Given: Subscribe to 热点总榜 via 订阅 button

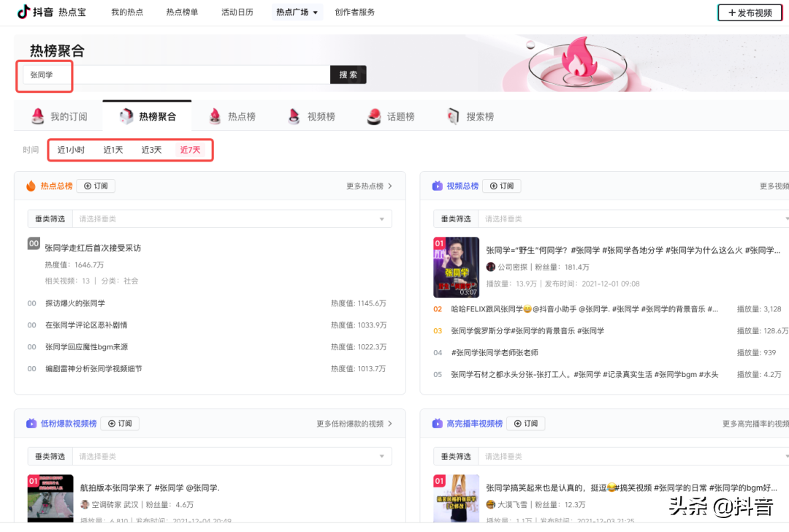Looking at the screenshot, I should coord(96,186).
